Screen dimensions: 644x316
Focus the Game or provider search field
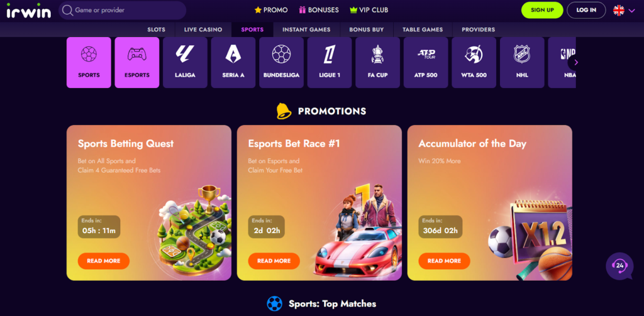(x=123, y=10)
